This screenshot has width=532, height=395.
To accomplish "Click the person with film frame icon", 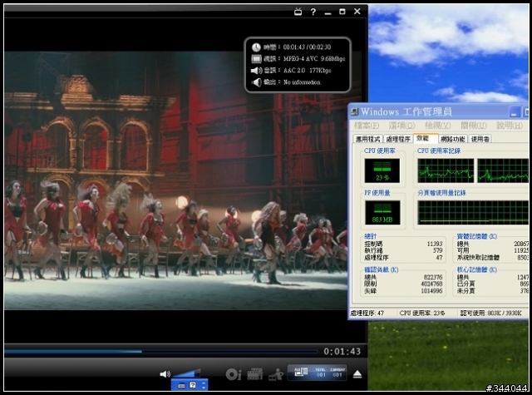I will coord(276,375).
